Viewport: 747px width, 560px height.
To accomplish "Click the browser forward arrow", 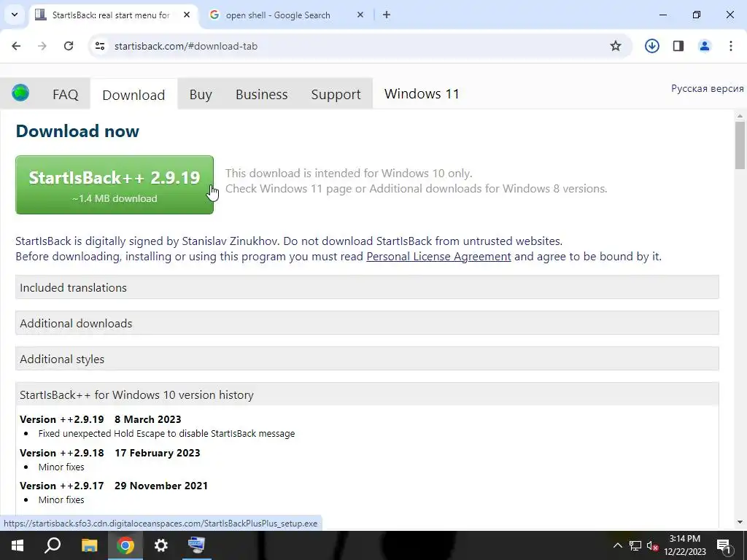I will coord(42,46).
